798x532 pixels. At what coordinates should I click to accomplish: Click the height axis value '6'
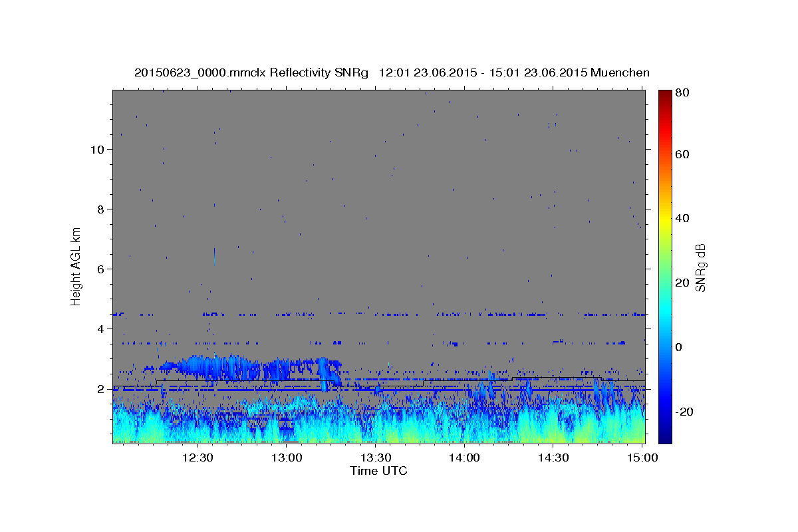pos(100,269)
